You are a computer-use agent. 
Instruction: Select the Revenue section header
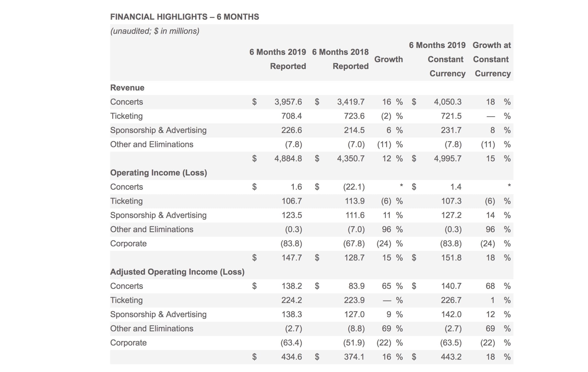pyautogui.click(x=127, y=88)
